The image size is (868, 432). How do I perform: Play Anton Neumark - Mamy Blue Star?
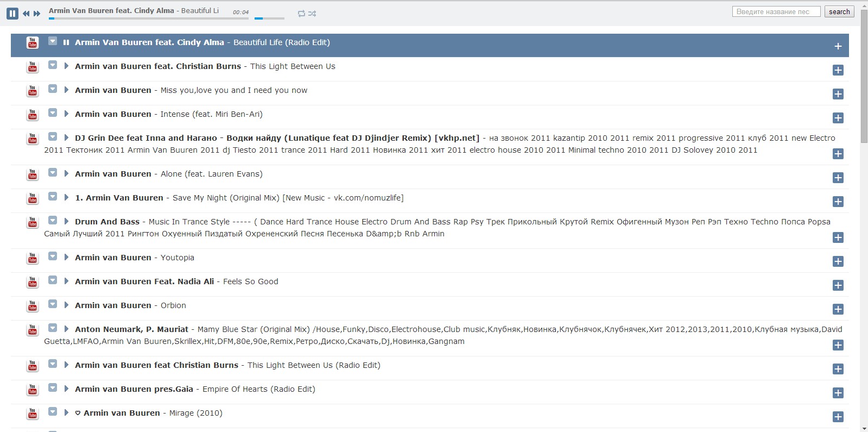coord(66,329)
